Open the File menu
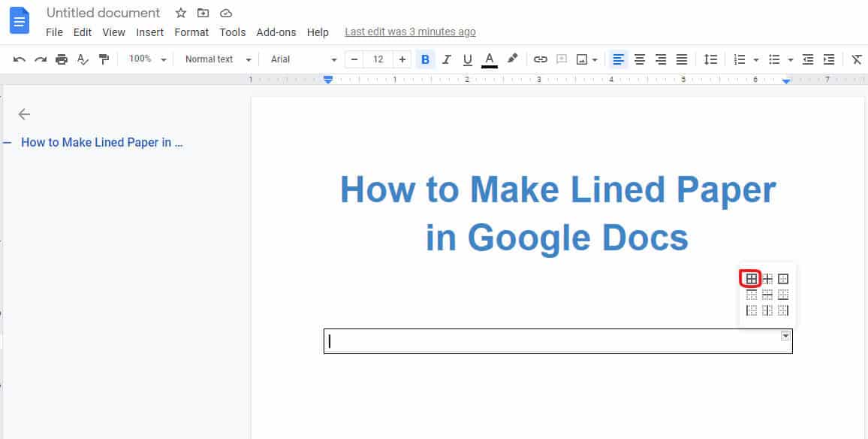 pyautogui.click(x=54, y=32)
